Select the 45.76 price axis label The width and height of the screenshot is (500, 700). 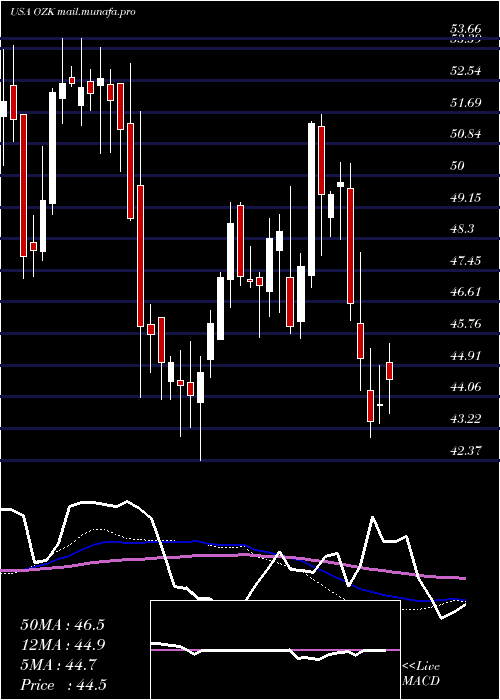click(x=466, y=324)
